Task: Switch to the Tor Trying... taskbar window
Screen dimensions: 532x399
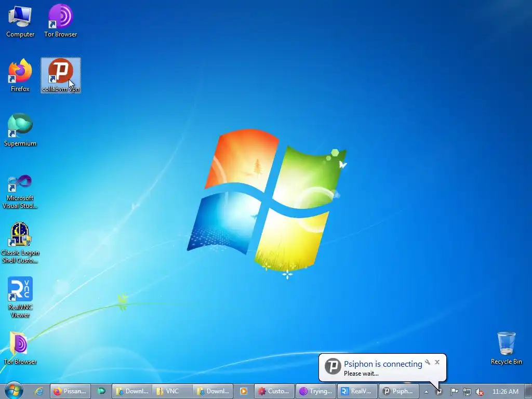Action: [x=315, y=391]
